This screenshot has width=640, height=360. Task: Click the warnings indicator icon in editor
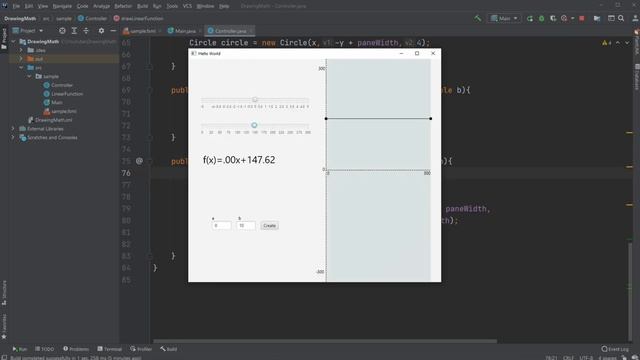point(606,43)
